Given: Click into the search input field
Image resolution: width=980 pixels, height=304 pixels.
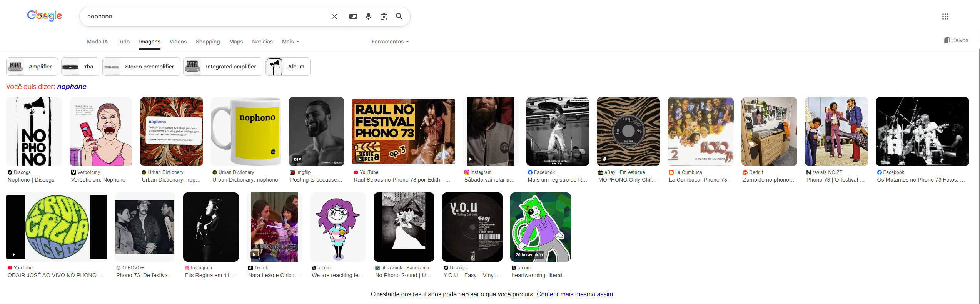Looking at the screenshot, I should (x=204, y=17).
